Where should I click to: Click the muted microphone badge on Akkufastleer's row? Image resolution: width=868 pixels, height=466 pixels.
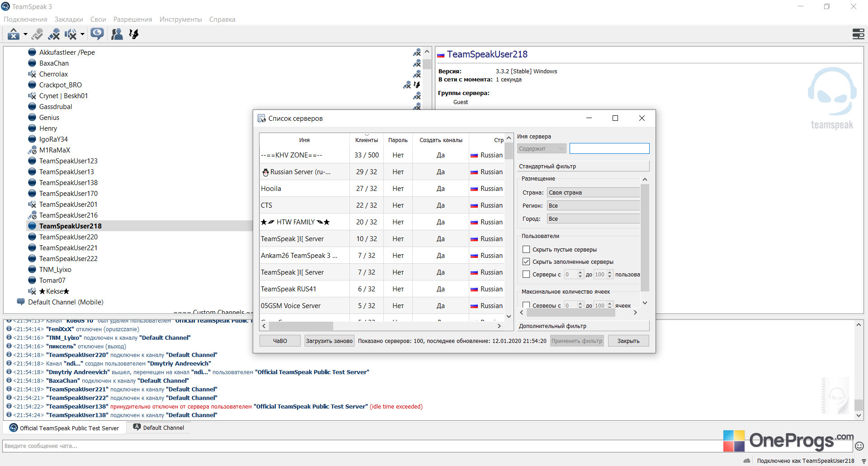click(417, 52)
